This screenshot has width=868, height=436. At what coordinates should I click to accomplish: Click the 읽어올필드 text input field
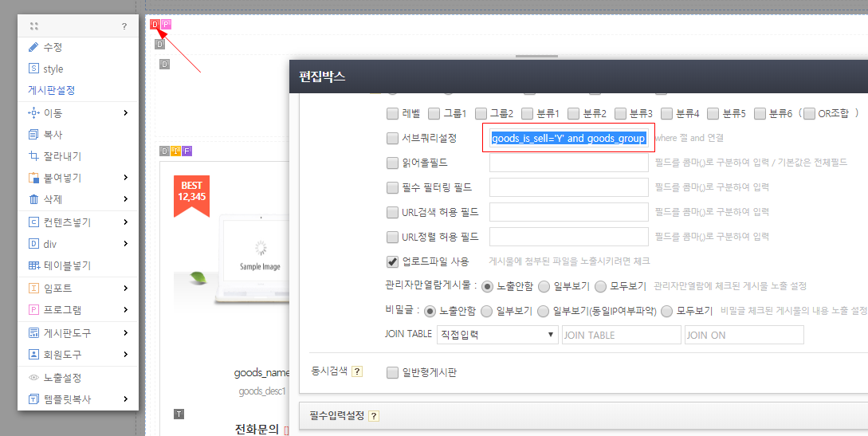568,163
